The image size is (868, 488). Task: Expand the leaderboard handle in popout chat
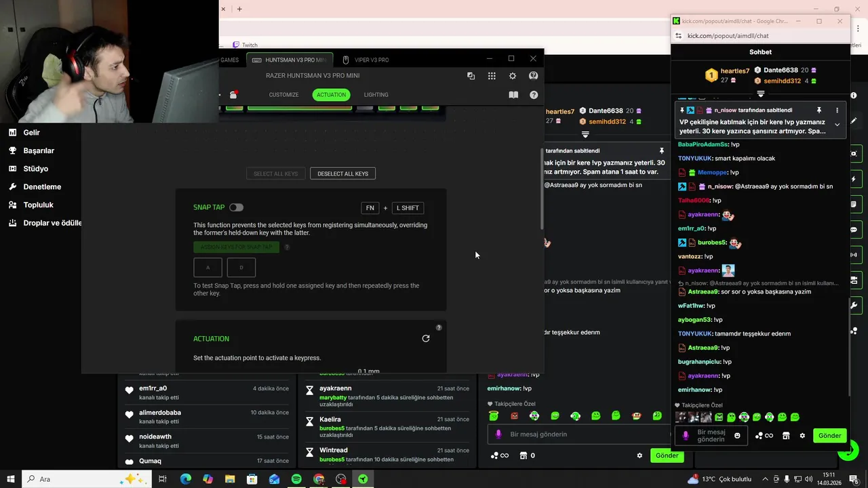(761, 94)
